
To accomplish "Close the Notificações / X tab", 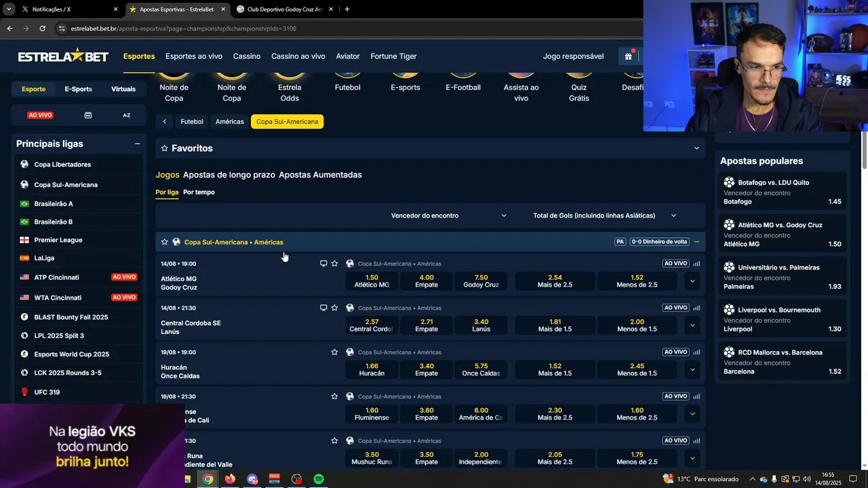I will (x=115, y=9).
